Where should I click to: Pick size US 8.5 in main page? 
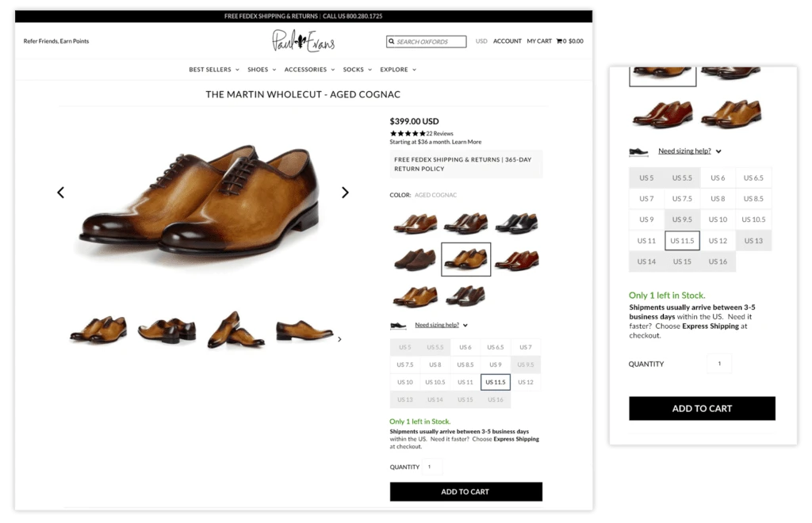[465, 365]
